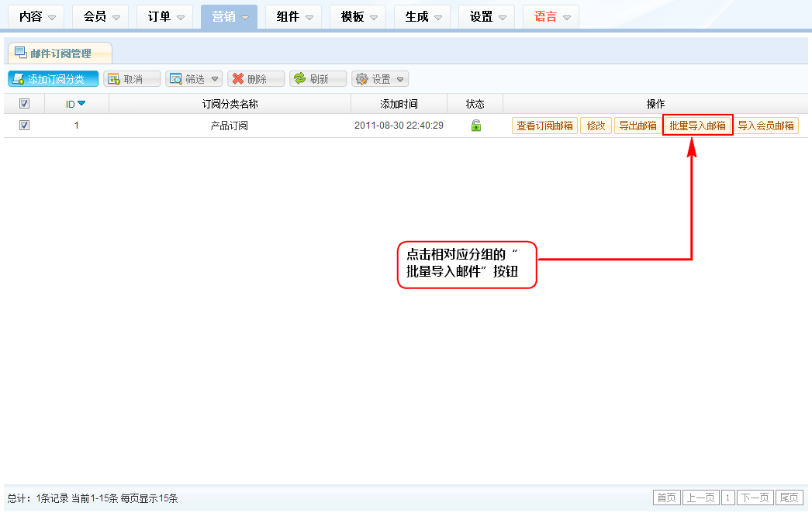Uncheck the checkbox for row ID 1

click(24, 126)
